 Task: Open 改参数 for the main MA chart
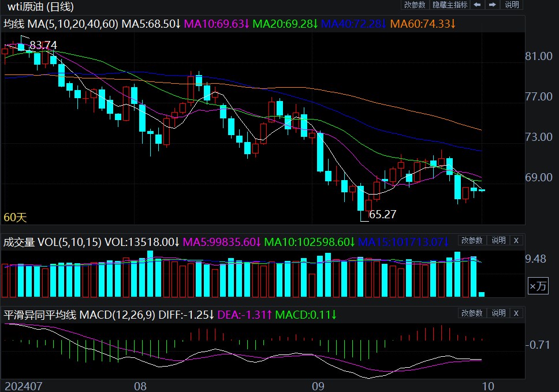click(x=415, y=5)
